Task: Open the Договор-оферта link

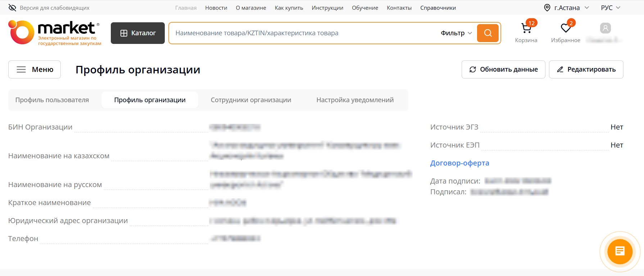Action: (x=459, y=163)
